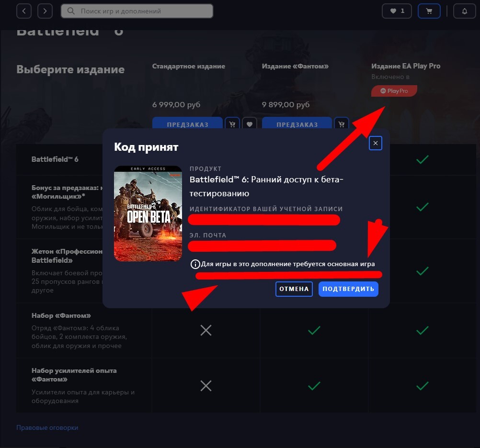Click the Выберите издание heading
The image size is (480, 448).
(x=70, y=69)
